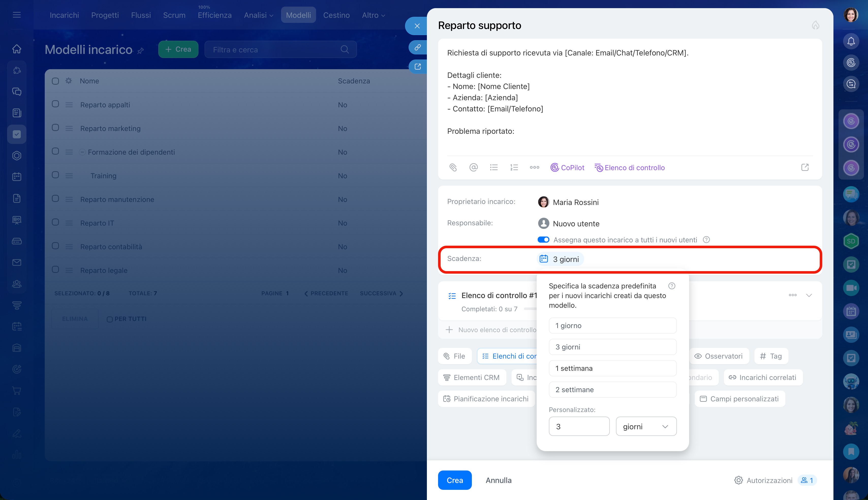Screen dimensions: 868x500
Task: Expand description editor to full screen
Action: 805,168
